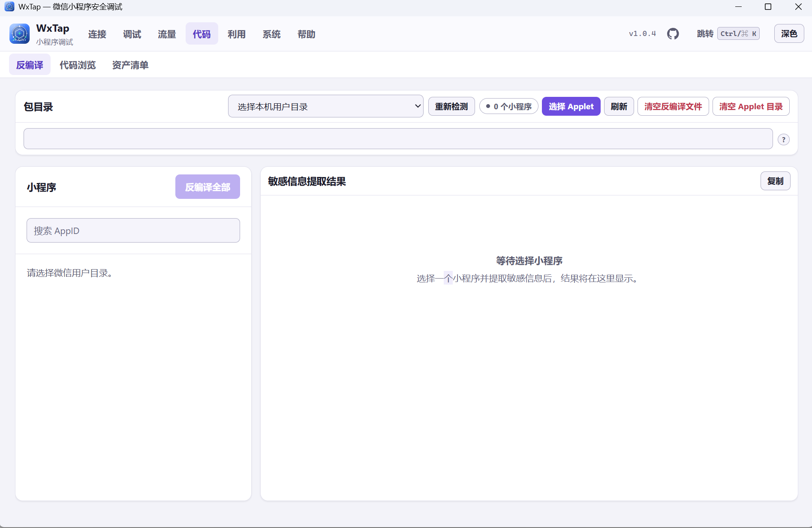Expand the 选择本机用户目录 dropdown
812x528 pixels.
pyautogui.click(x=325, y=106)
